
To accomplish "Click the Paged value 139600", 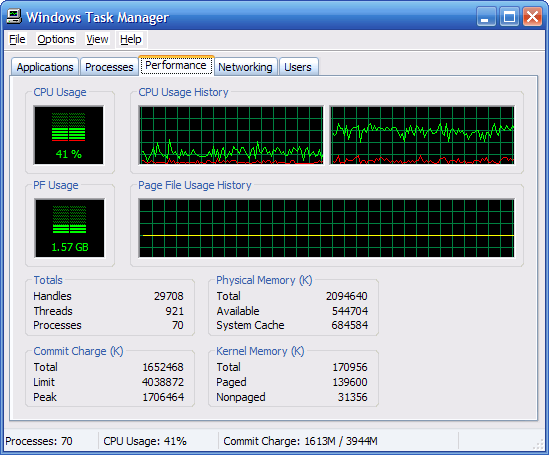I will 350,382.
